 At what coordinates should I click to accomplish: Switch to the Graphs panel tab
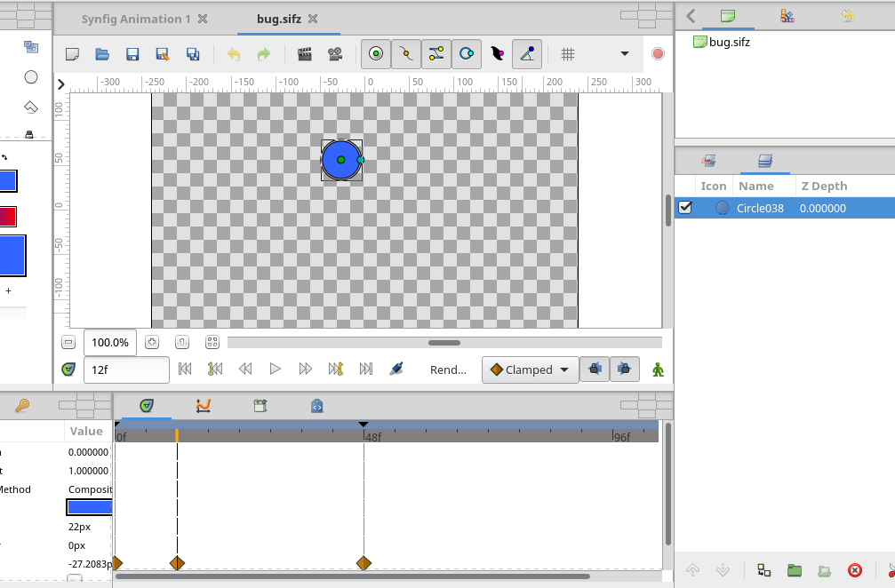tap(204, 406)
